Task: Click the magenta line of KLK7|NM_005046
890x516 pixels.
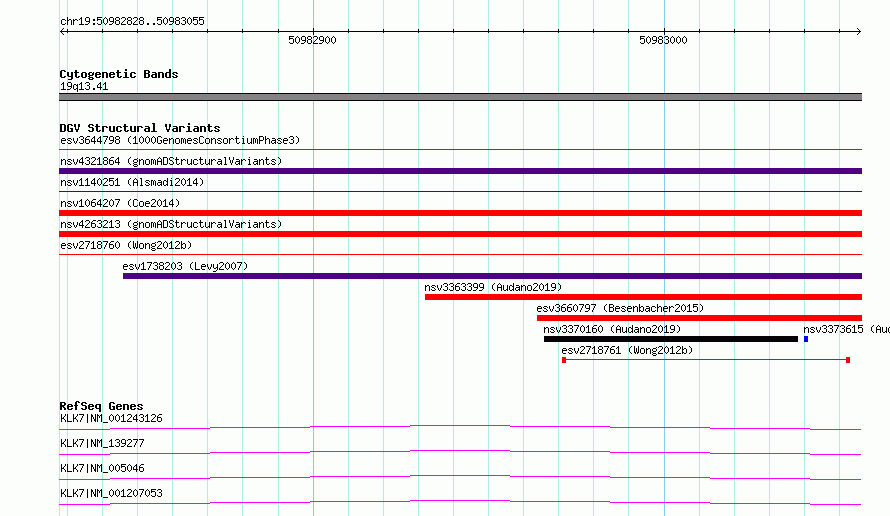Action: (x=460, y=477)
